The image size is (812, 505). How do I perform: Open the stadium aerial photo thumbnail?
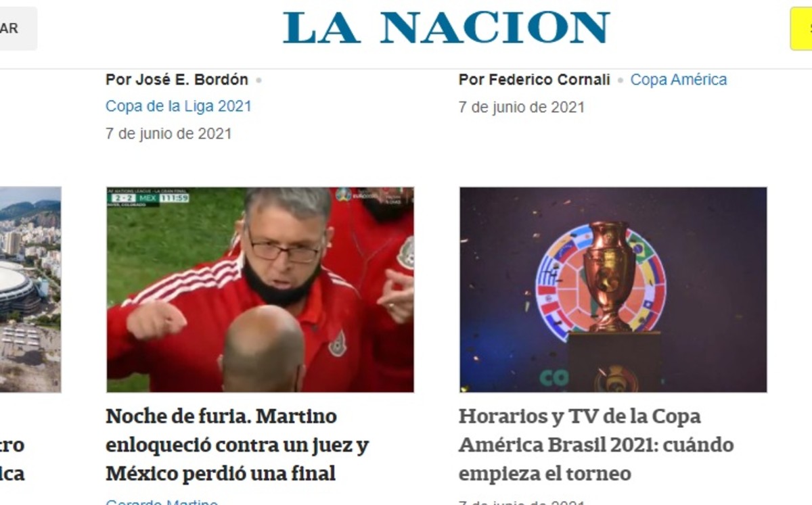tap(30, 289)
